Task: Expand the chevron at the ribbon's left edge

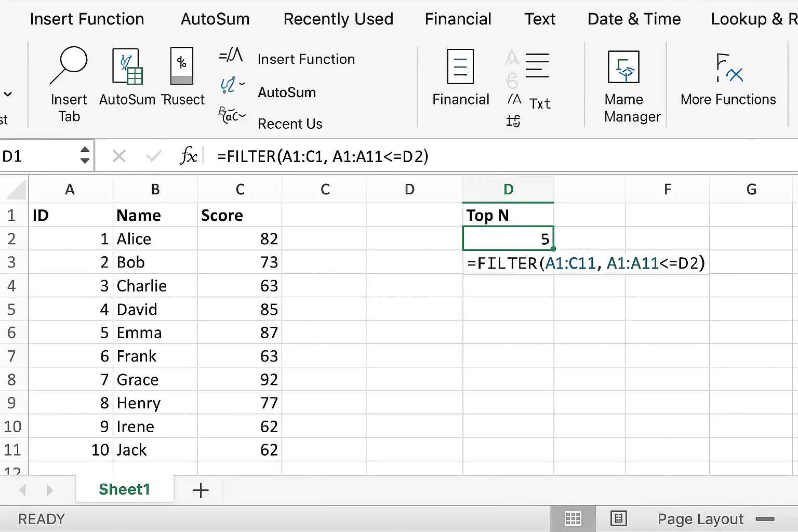Action: (x=8, y=94)
